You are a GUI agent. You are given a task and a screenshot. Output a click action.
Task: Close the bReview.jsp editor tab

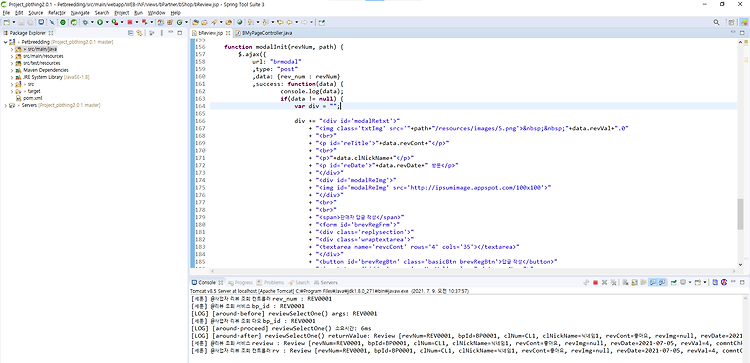pos(228,33)
